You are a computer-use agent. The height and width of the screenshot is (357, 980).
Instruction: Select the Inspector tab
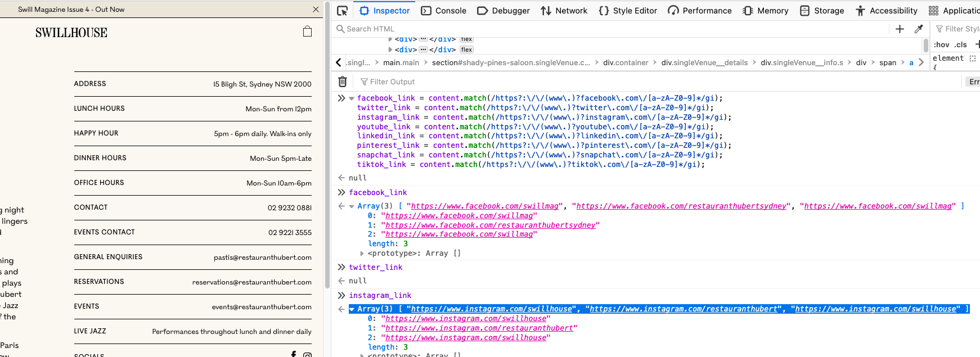tap(385, 11)
